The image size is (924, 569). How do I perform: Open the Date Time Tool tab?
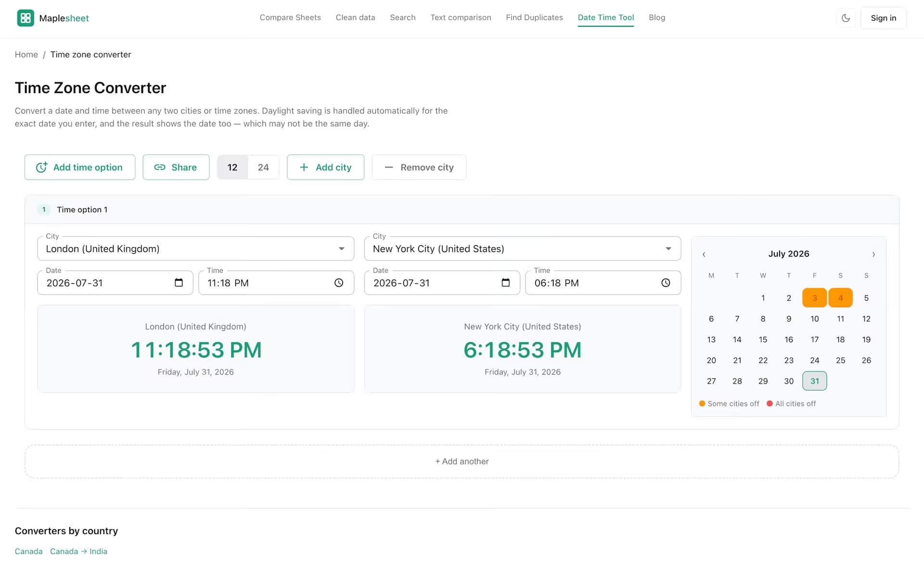tap(605, 18)
